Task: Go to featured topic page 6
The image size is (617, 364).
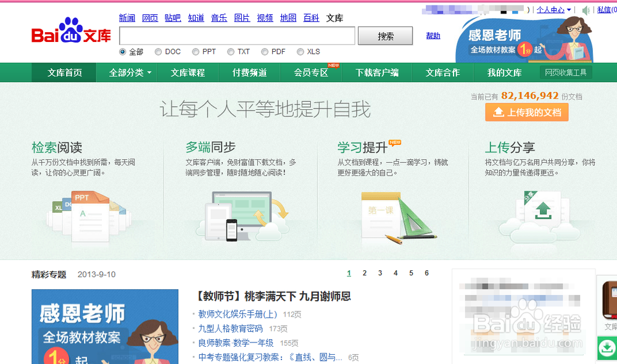Action: point(426,273)
